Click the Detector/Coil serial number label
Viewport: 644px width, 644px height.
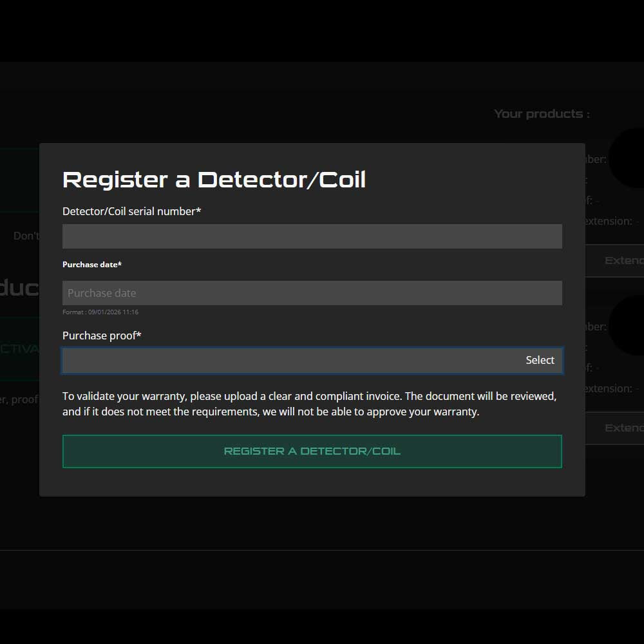pos(131,211)
